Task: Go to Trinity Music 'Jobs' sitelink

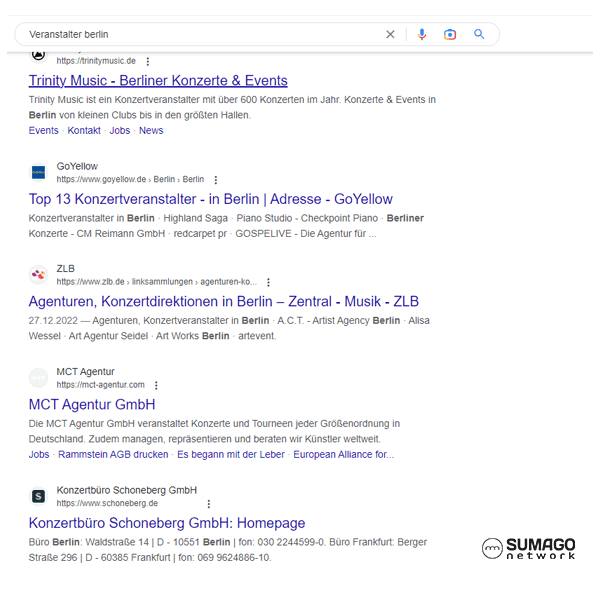Action: (120, 130)
